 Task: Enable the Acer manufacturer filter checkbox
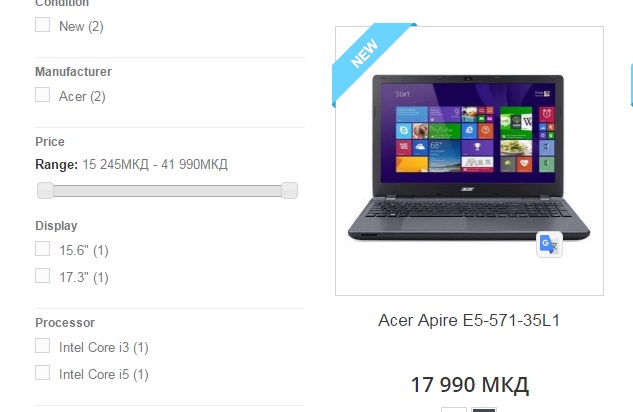42,95
